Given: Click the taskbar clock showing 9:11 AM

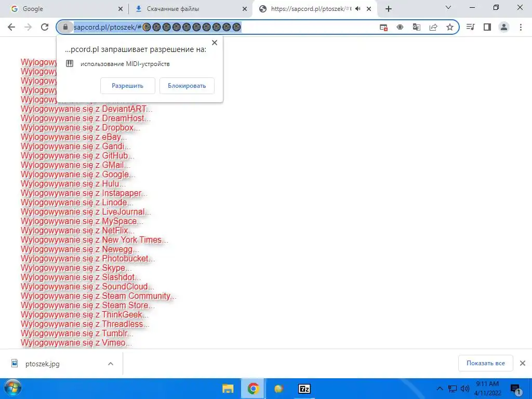Looking at the screenshot, I should tap(487, 389).
